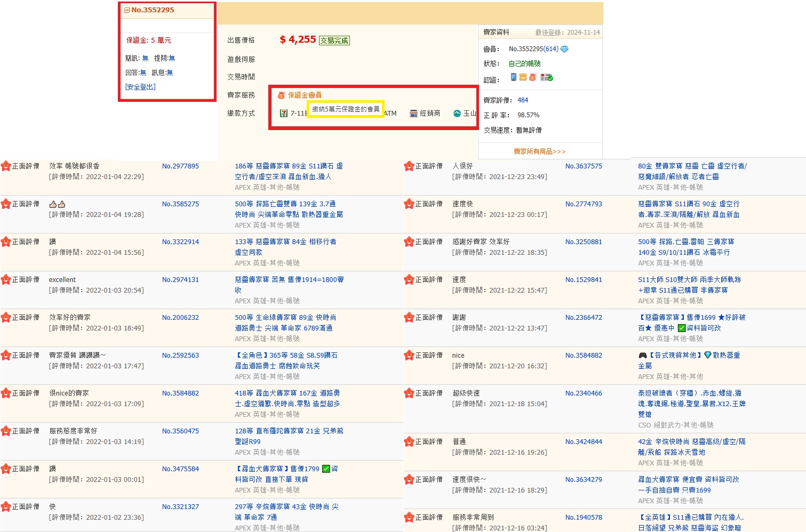Click the blue diamond icon beside seller ID
Image resolution: width=806 pixels, height=532 pixels.
pos(564,49)
